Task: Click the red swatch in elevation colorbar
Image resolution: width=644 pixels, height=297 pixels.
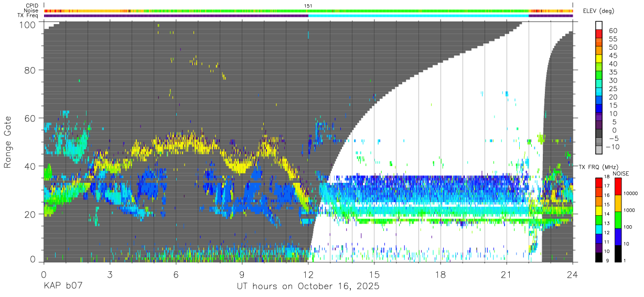Action: 599,34
